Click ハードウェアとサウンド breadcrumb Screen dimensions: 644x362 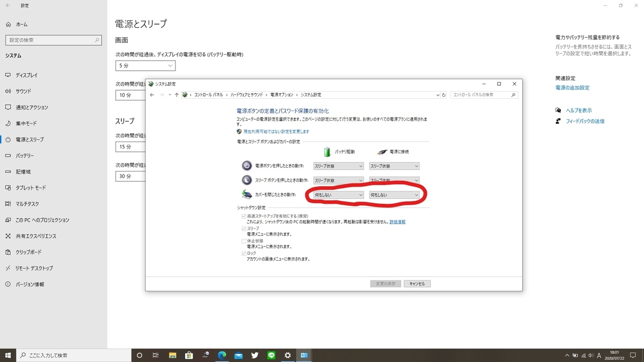(247, 95)
